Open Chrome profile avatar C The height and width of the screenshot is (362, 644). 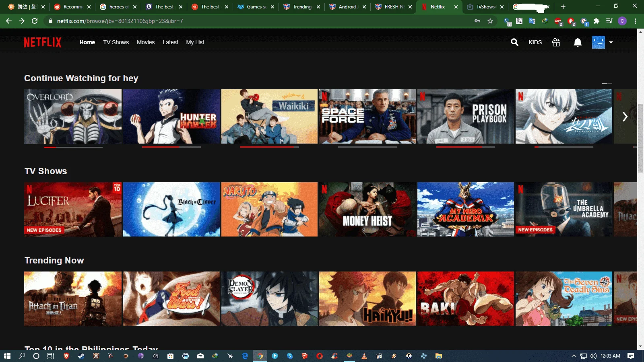point(622,21)
